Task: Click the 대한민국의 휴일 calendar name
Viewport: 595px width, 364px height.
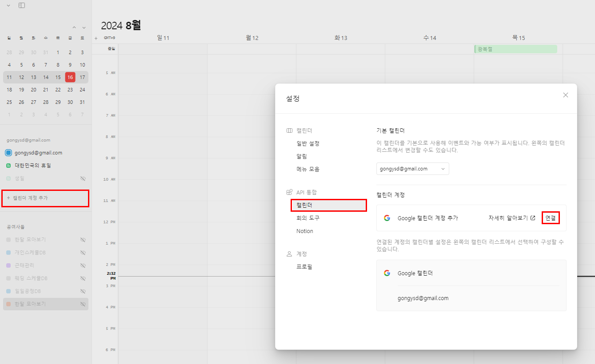Action: (x=33, y=166)
